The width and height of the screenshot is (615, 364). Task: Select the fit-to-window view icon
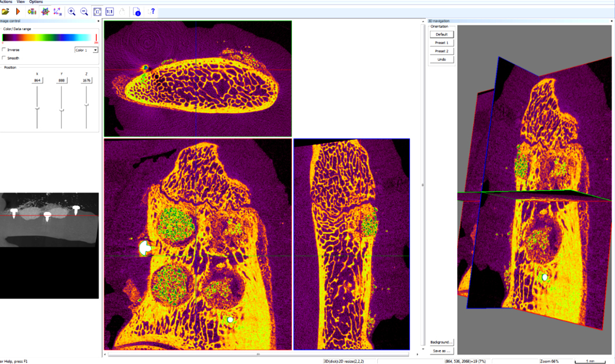[97, 11]
